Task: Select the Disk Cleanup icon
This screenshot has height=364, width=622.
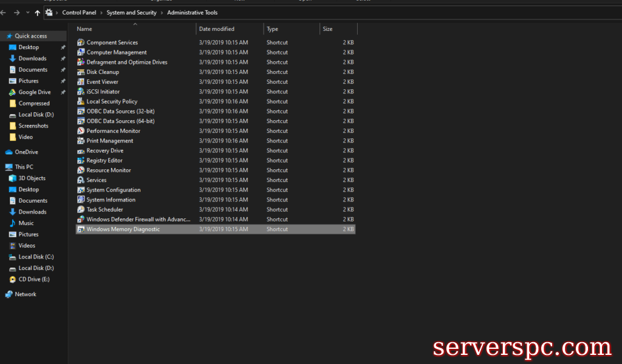Action: point(81,72)
